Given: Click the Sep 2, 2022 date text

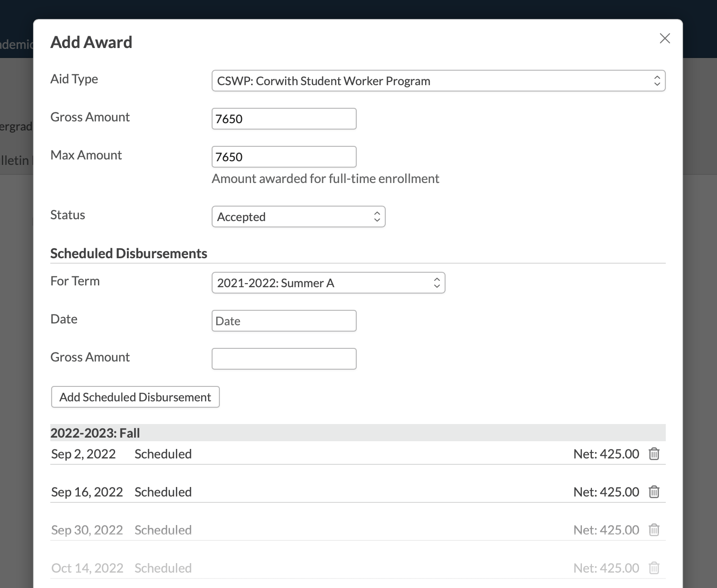Looking at the screenshot, I should pyautogui.click(x=83, y=454).
